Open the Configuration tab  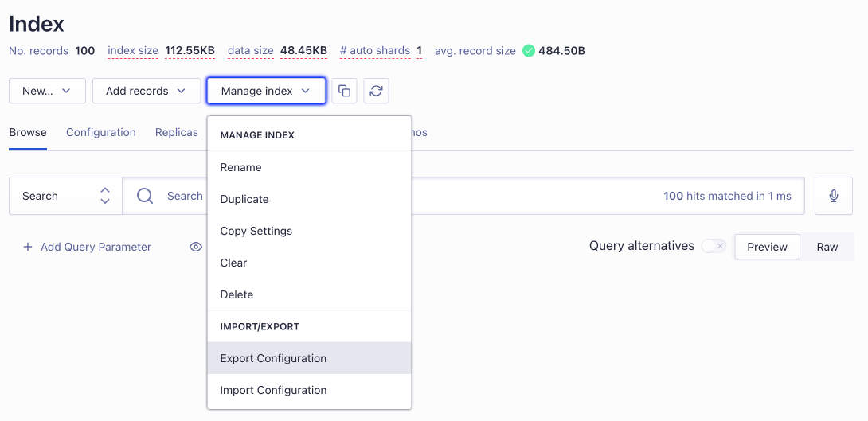101,133
